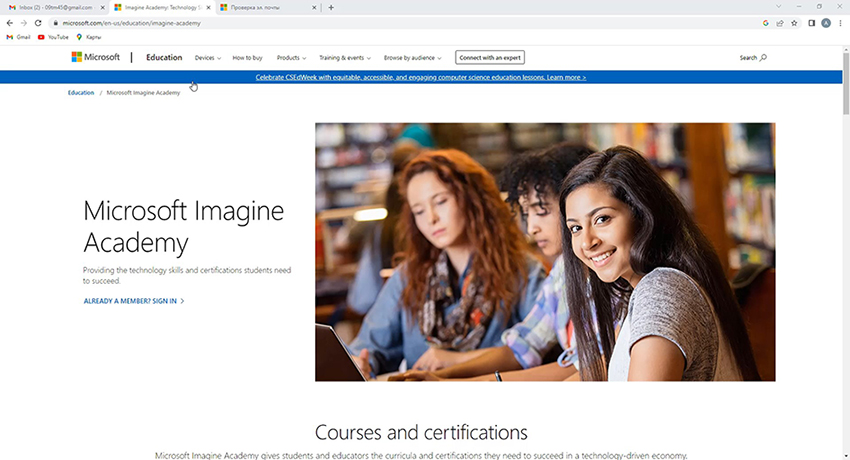Open the How to buy menu item

coord(247,58)
